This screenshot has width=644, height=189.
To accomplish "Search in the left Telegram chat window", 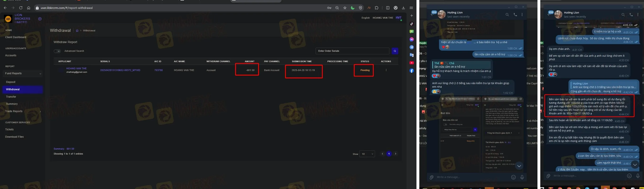I will coord(507,15).
